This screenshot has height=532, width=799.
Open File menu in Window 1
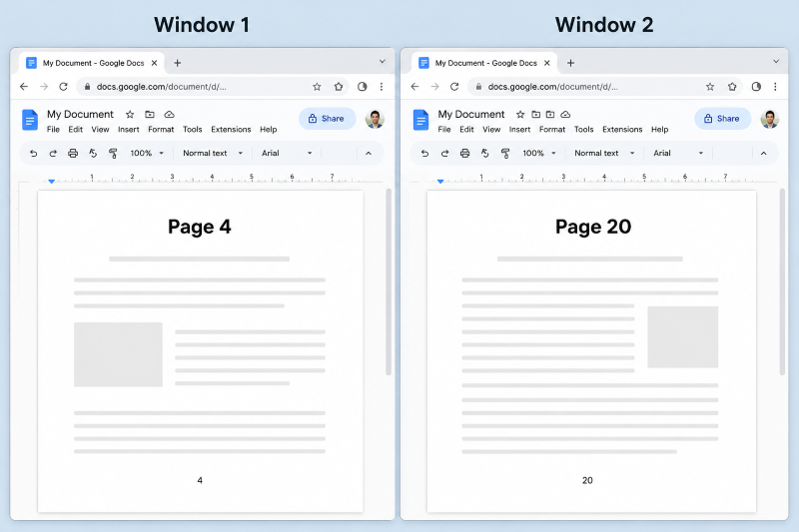[53, 130]
